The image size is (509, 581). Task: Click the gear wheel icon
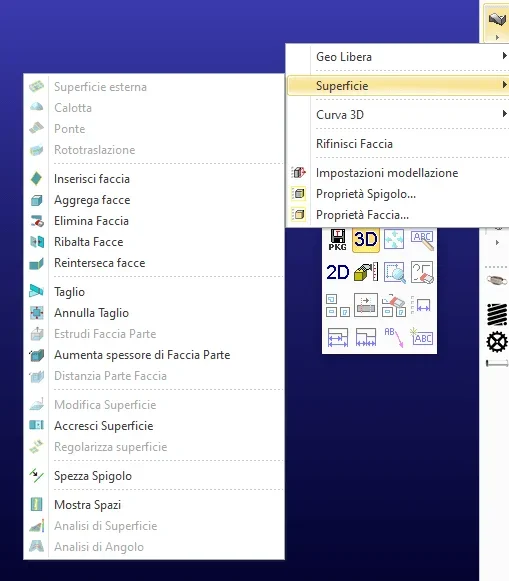(x=496, y=342)
